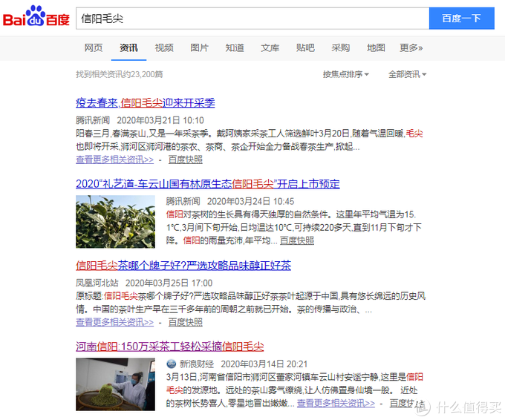
Task: Click the result count text 找到相关资讯约23,200篇
Action: point(119,74)
